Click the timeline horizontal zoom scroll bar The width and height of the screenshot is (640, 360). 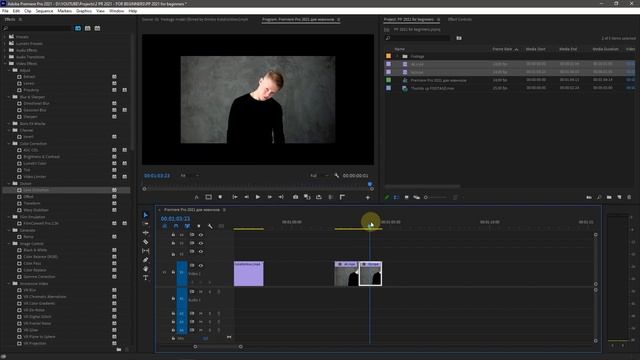click(x=218, y=347)
